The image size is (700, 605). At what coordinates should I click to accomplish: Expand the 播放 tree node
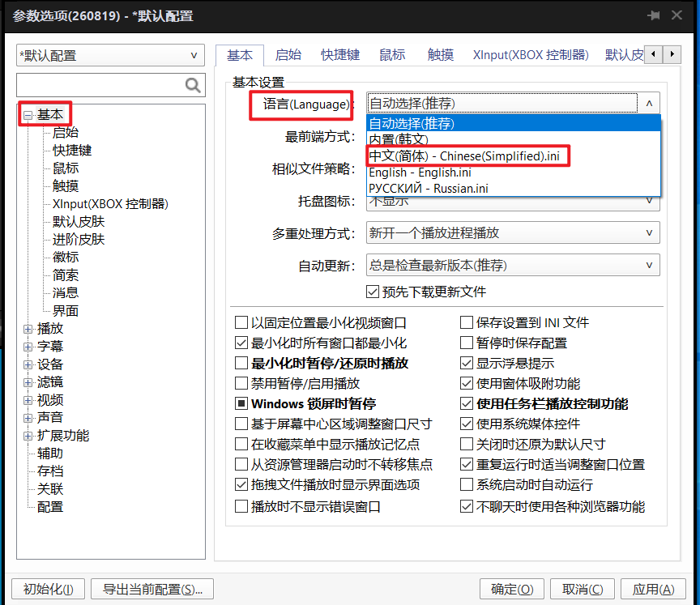28,330
